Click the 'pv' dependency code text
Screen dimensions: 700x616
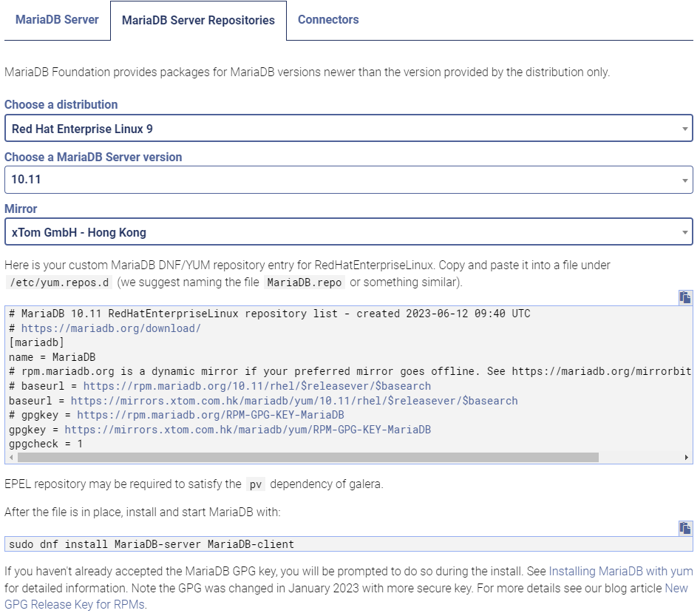coord(256,484)
